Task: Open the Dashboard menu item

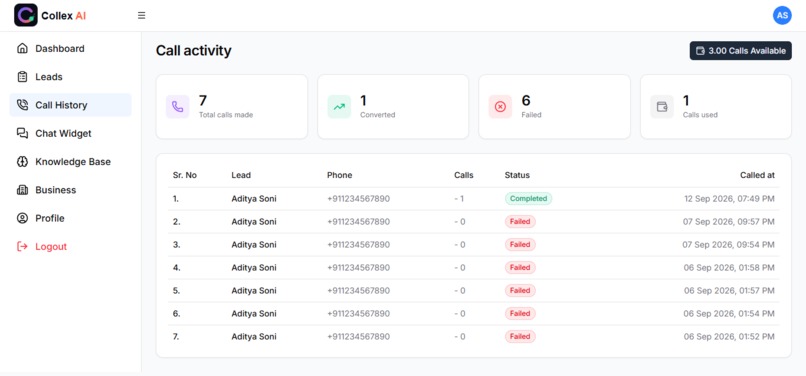Action: pos(70,48)
